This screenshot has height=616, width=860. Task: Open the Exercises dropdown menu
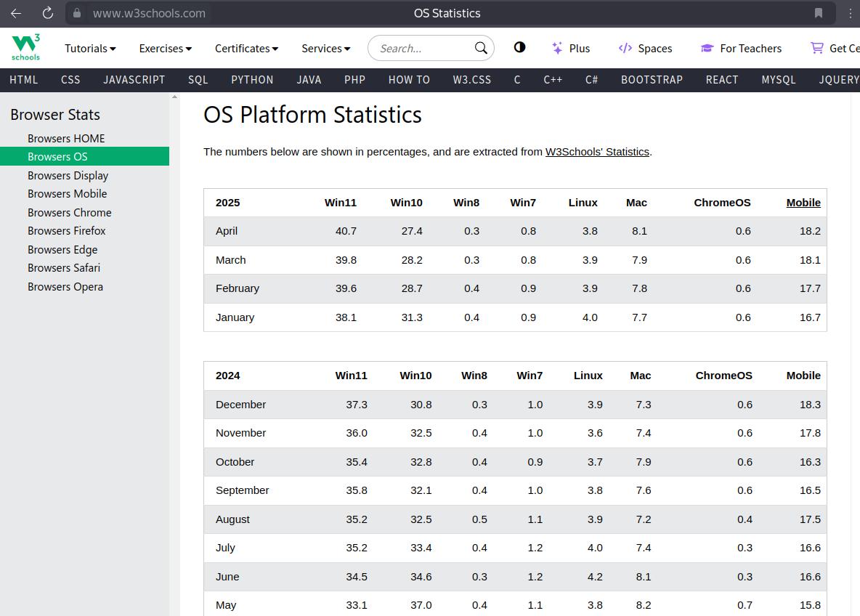tap(165, 48)
